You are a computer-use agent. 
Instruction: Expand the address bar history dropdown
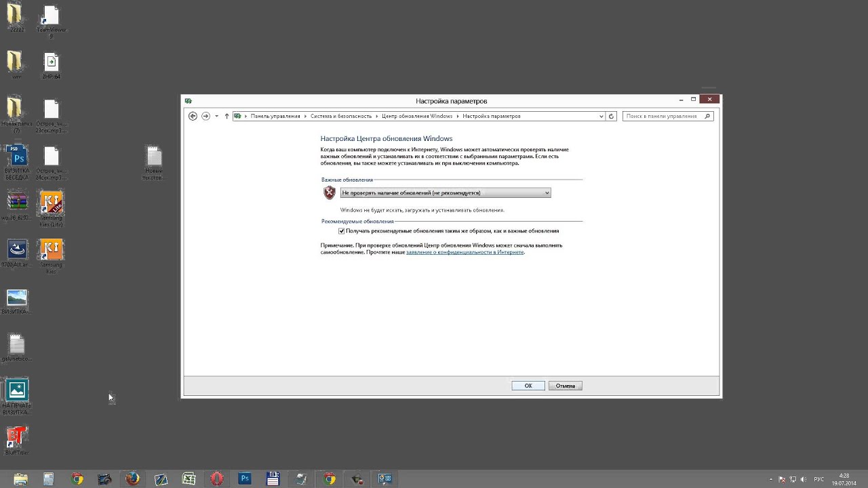click(601, 116)
